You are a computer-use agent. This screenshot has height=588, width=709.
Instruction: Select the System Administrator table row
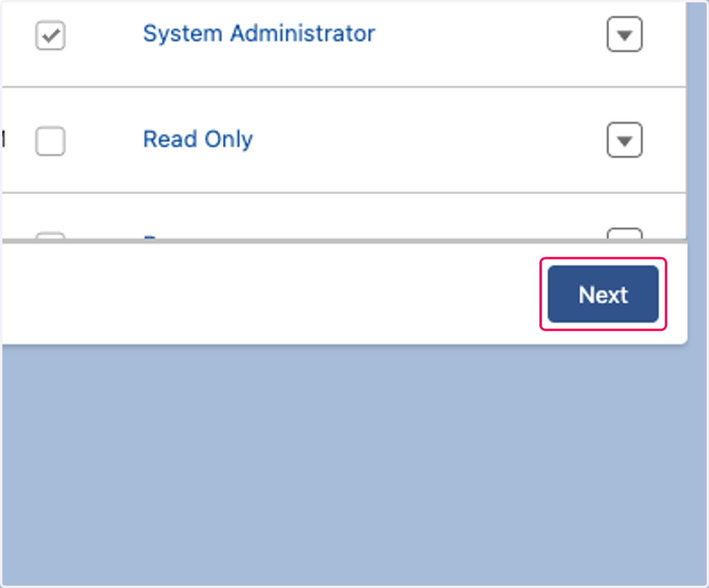344,43
